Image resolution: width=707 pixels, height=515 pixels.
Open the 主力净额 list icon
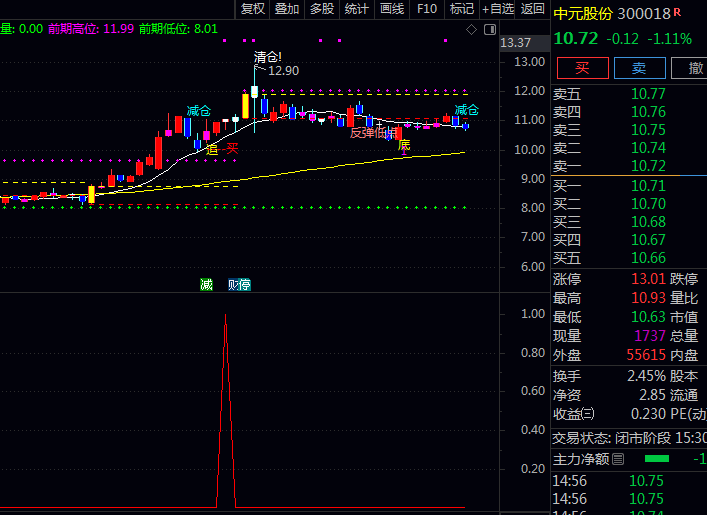point(618,459)
